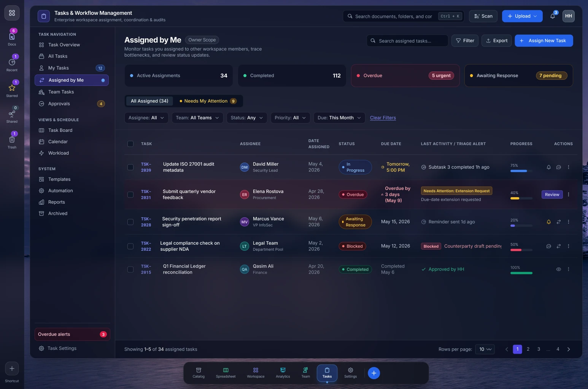
Task: Open Analytics in bottom dock
Action: [283, 373]
